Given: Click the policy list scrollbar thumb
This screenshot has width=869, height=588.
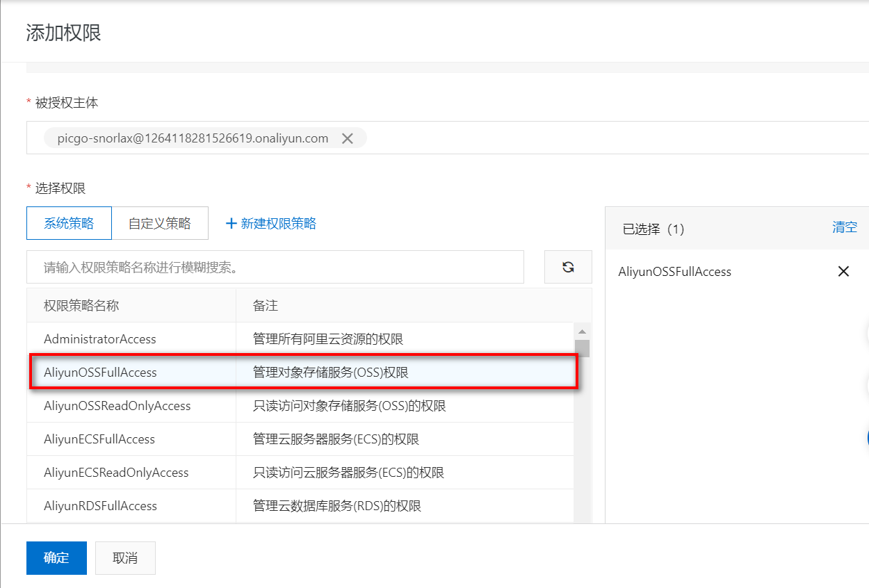Looking at the screenshot, I should [583, 348].
